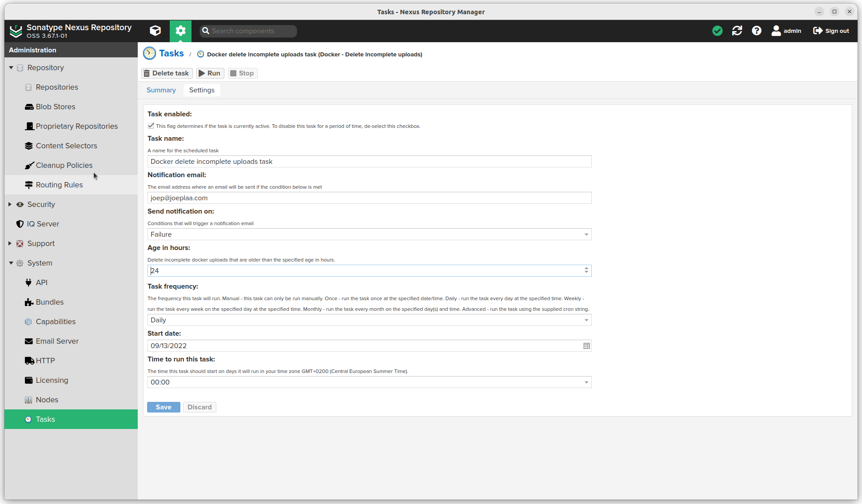Screen dimensions: 862x504
Task: Collapse the System tree section
Action: pos(11,263)
